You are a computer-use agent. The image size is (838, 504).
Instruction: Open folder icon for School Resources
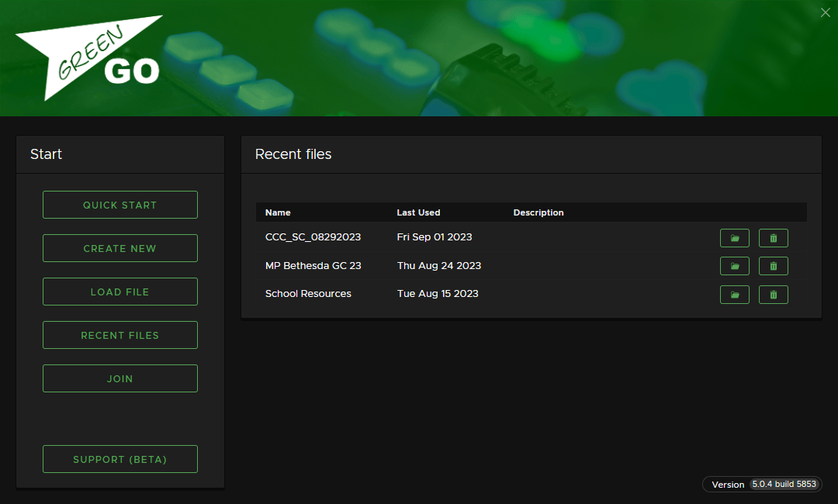point(734,295)
